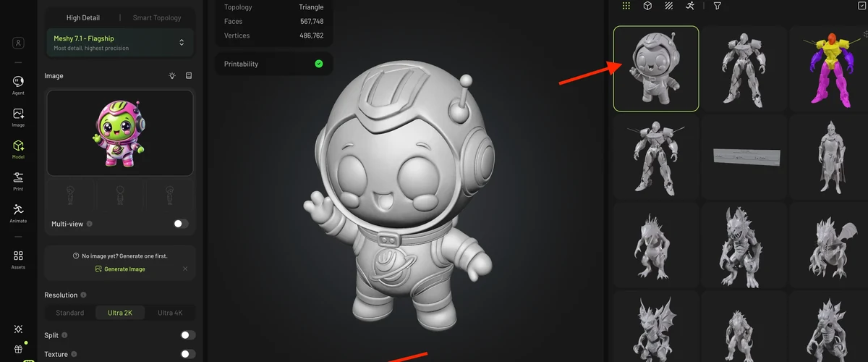The image size is (868, 362).
Task: Open the yellow and purple colored robot thumbnail
Action: tap(829, 69)
